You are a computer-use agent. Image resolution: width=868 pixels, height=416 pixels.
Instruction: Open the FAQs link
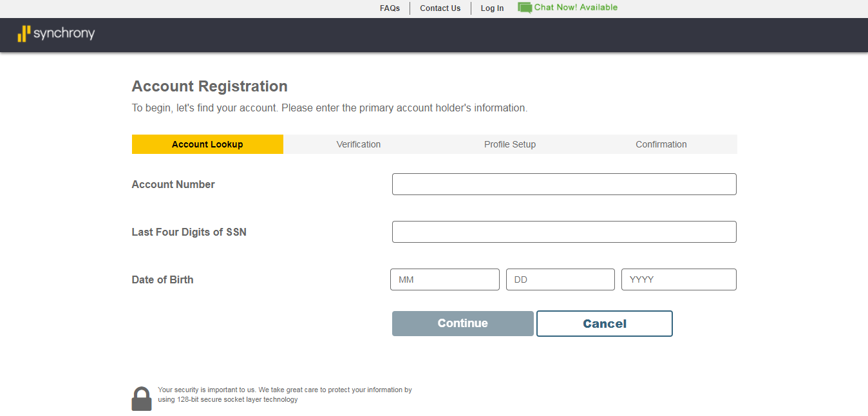click(x=390, y=8)
